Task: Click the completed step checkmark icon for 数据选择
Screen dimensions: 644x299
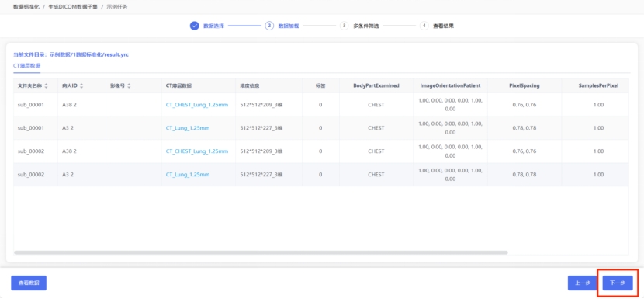Action: [194, 26]
